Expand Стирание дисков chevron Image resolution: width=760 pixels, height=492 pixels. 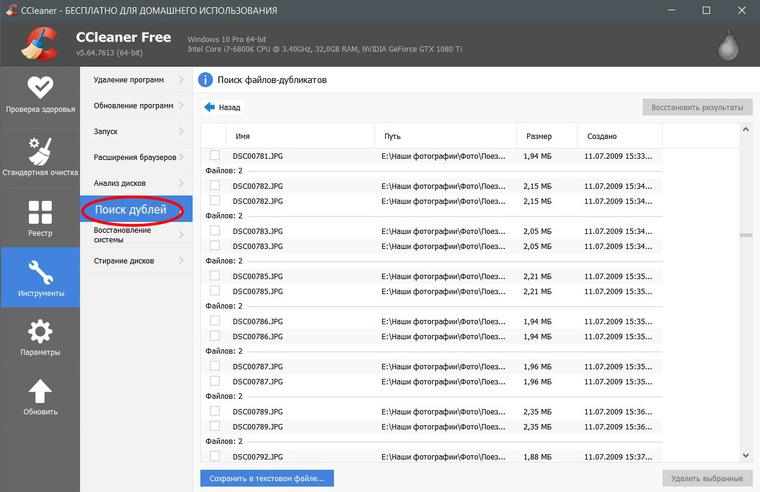coord(181,261)
